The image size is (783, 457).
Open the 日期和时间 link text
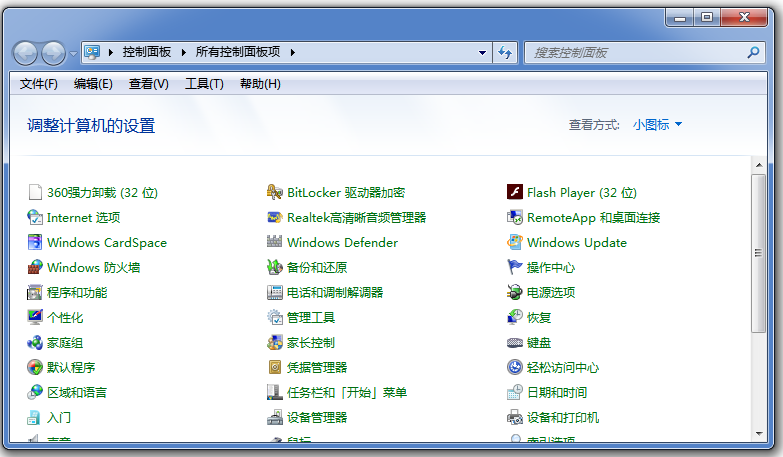[557, 393]
